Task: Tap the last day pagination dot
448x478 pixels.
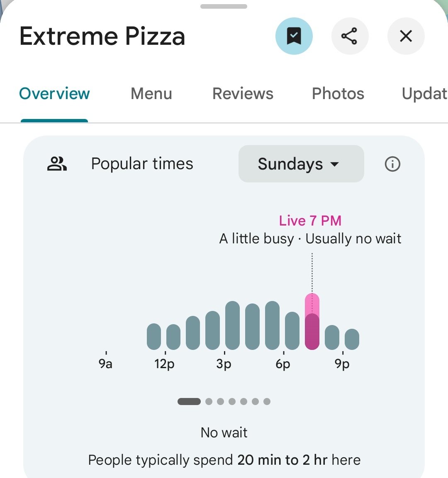Action: point(267,401)
